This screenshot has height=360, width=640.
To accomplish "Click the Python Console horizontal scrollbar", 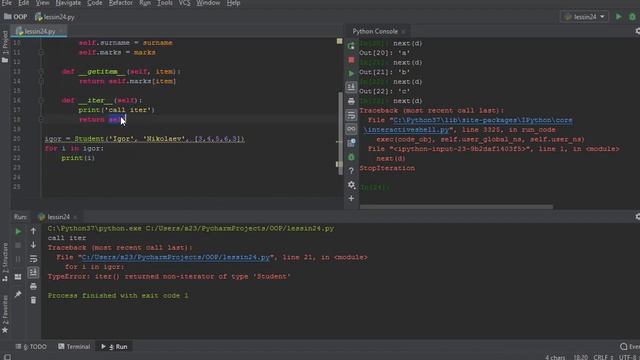I will (456, 207).
